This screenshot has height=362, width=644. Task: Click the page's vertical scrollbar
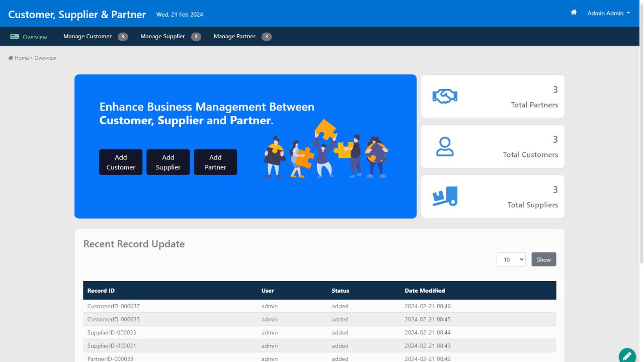[641, 131]
